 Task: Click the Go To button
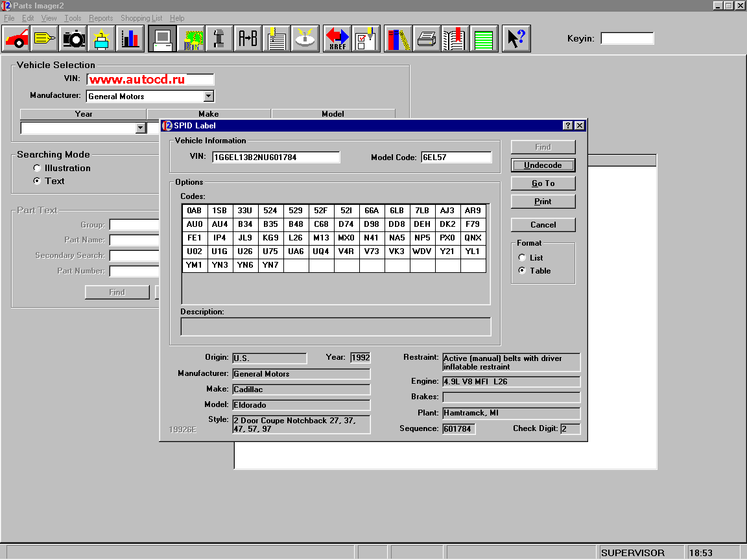pos(543,183)
